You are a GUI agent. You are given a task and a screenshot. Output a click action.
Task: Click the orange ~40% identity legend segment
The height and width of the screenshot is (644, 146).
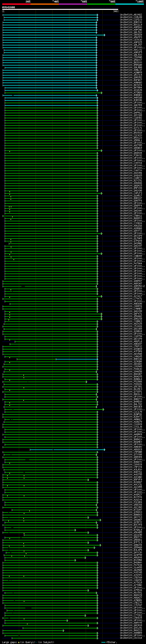[45, 4]
